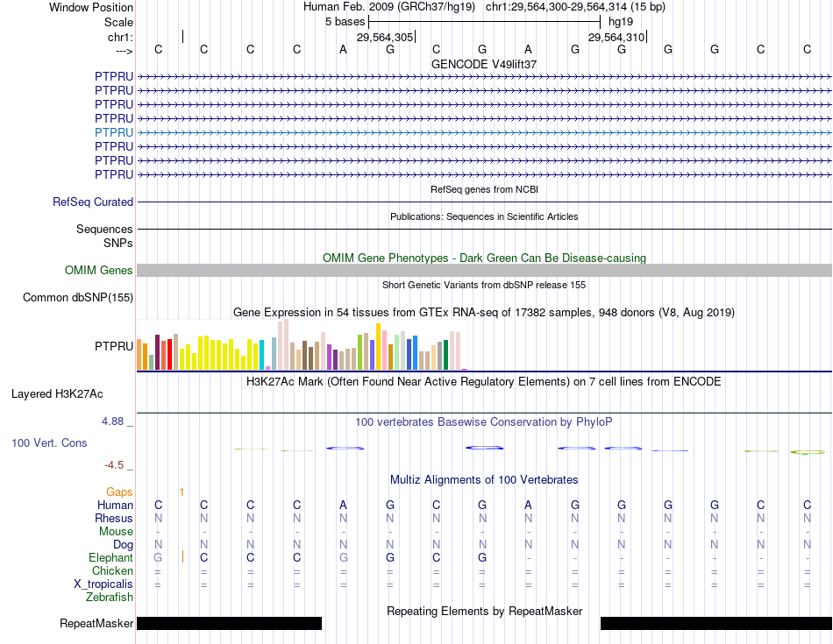Click the OMIM Genes label
The image size is (833, 644).
(99, 270)
